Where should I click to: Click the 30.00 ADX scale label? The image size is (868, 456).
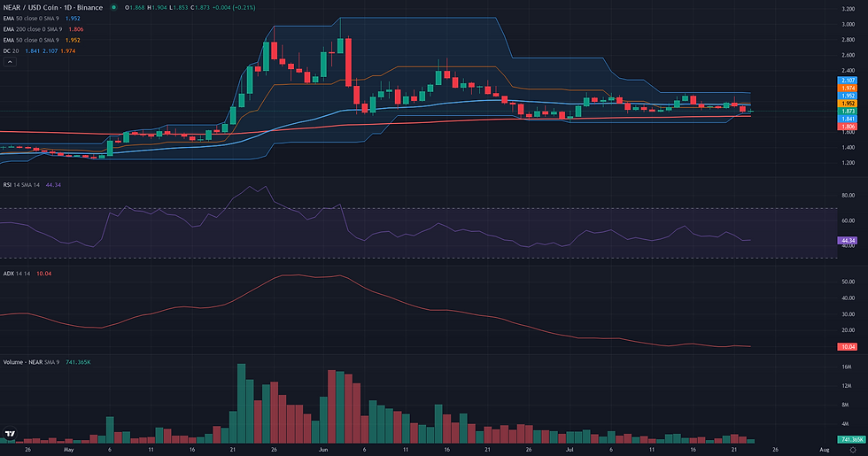(849, 313)
